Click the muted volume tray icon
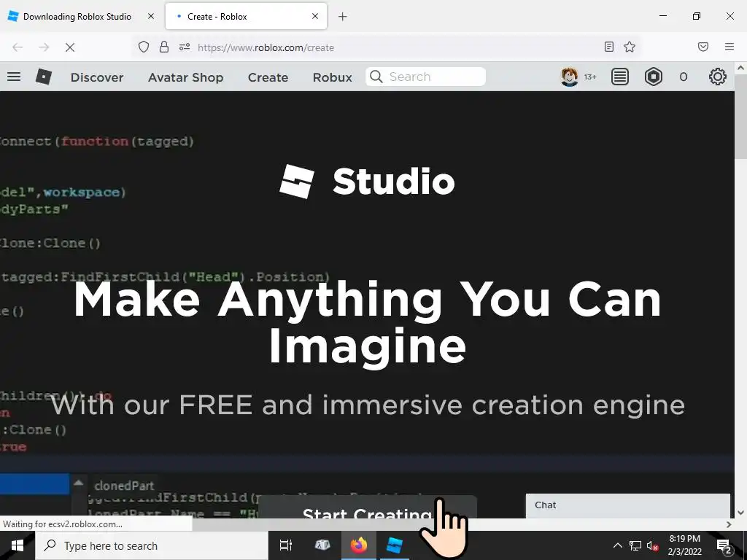 pos(652,545)
